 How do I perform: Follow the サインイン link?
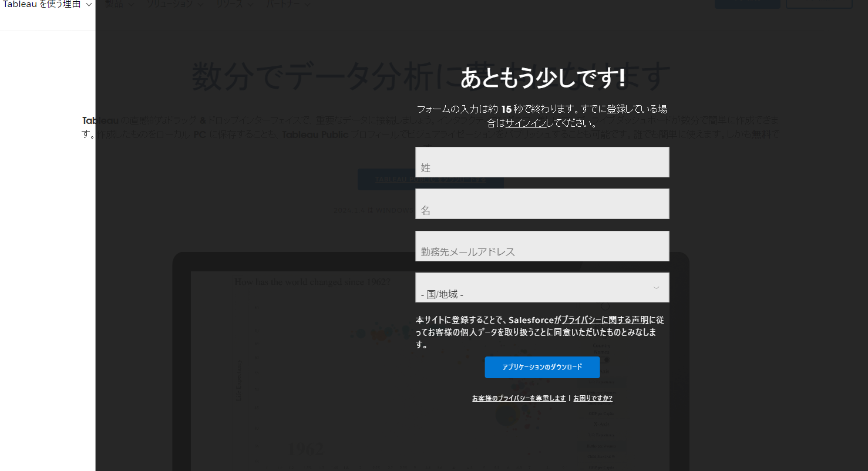(526, 123)
